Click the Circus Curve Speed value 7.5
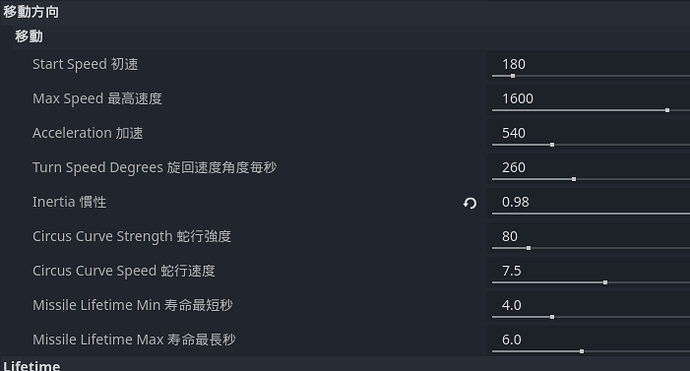Viewport: 690px width, 371px height. 588,272
